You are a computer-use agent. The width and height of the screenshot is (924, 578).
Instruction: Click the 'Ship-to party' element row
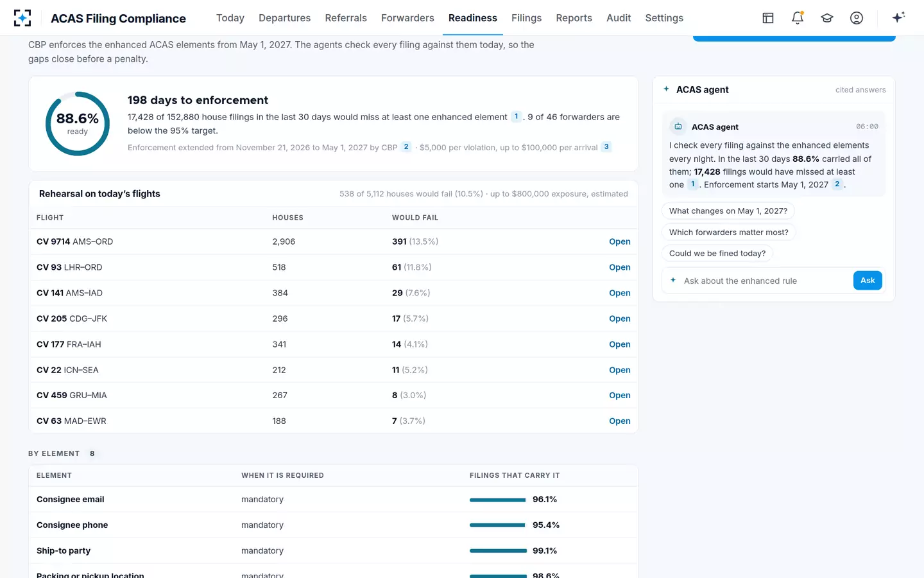coord(334,550)
